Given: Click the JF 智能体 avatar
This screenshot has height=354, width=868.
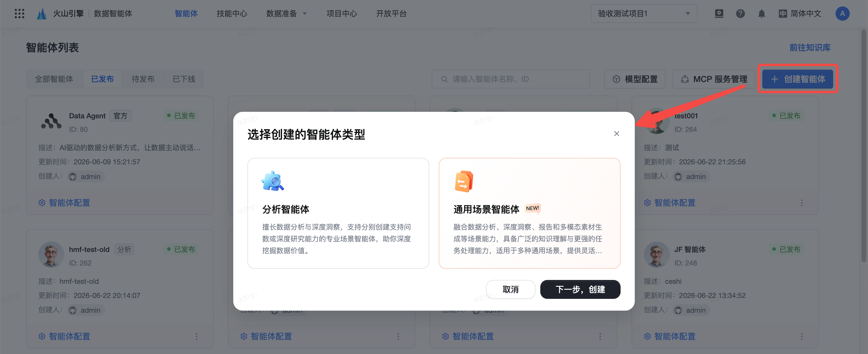Looking at the screenshot, I should pos(656,254).
